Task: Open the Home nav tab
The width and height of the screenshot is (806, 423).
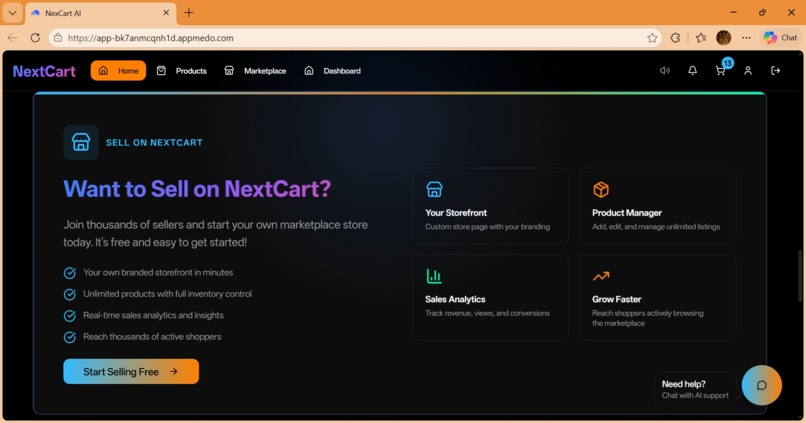Action: pyautogui.click(x=118, y=71)
